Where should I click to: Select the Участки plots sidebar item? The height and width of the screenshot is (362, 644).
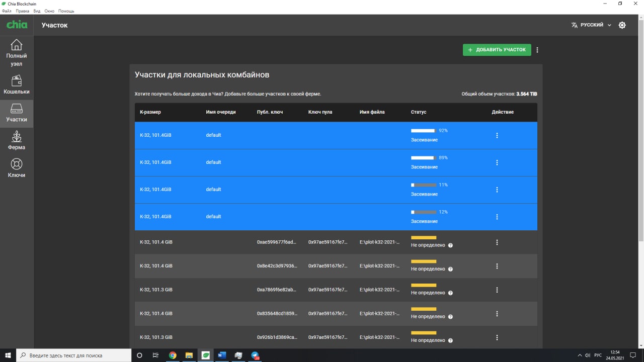(17, 113)
